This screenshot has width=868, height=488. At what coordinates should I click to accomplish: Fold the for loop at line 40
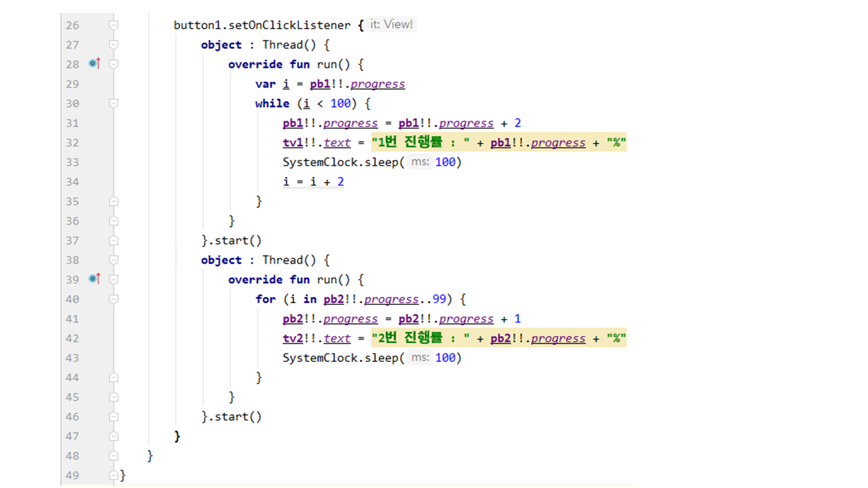(114, 299)
